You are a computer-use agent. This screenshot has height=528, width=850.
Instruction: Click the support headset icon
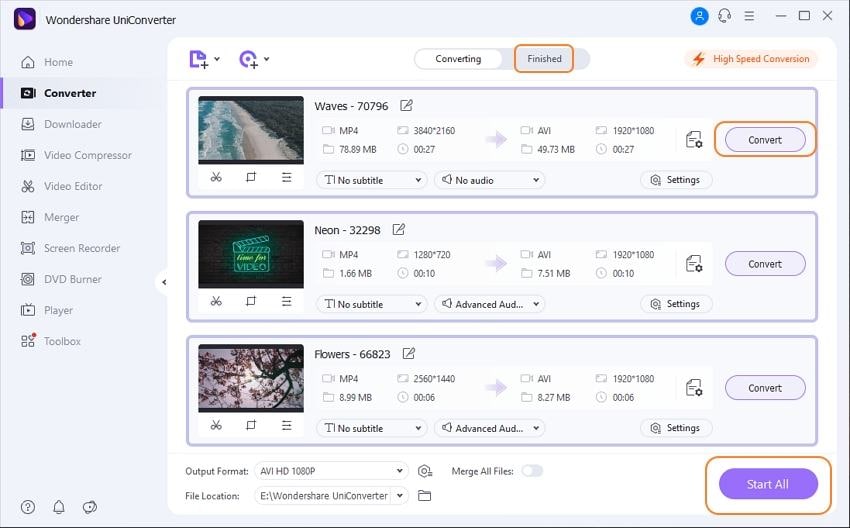tap(724, 16)
